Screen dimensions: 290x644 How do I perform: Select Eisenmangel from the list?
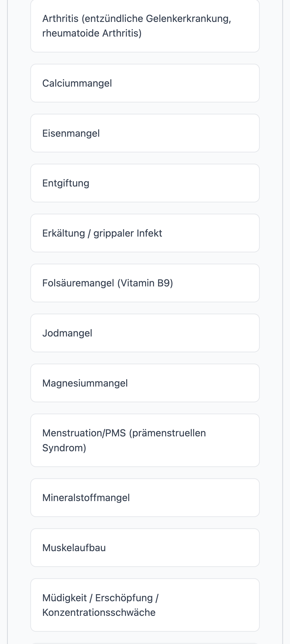145,133
